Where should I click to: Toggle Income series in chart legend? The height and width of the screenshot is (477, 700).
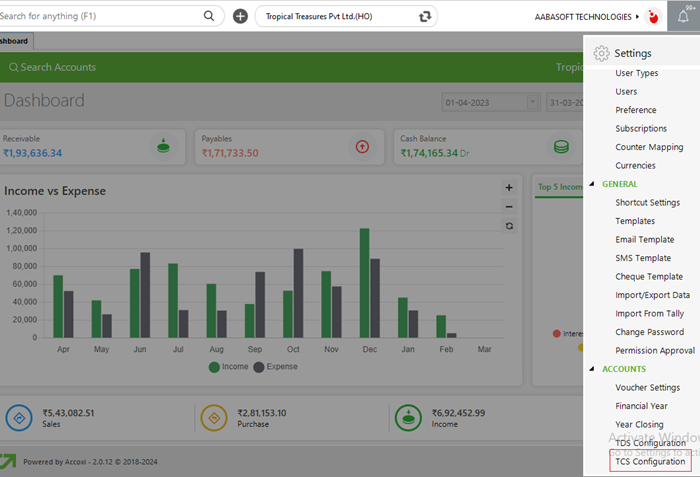(x=227, y=367)
